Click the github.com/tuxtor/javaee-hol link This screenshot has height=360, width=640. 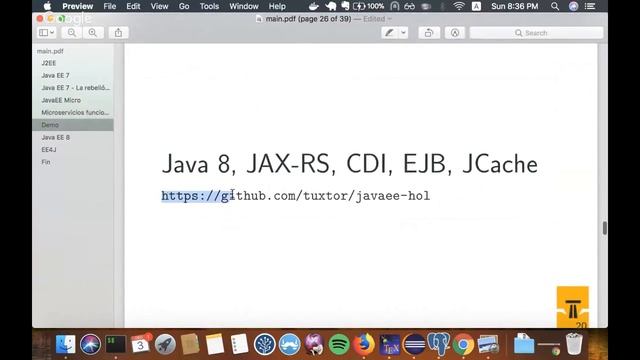click(x=296, y=196)
